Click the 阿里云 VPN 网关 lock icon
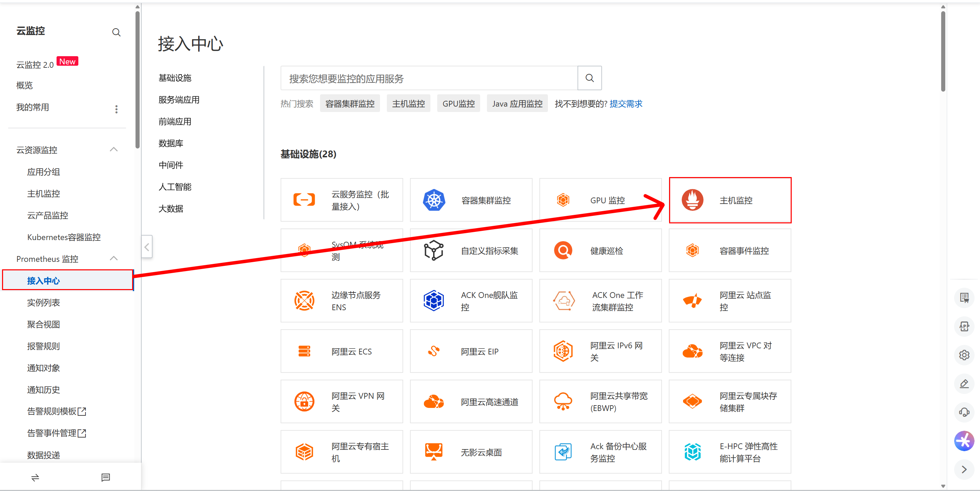 point(304,401)
